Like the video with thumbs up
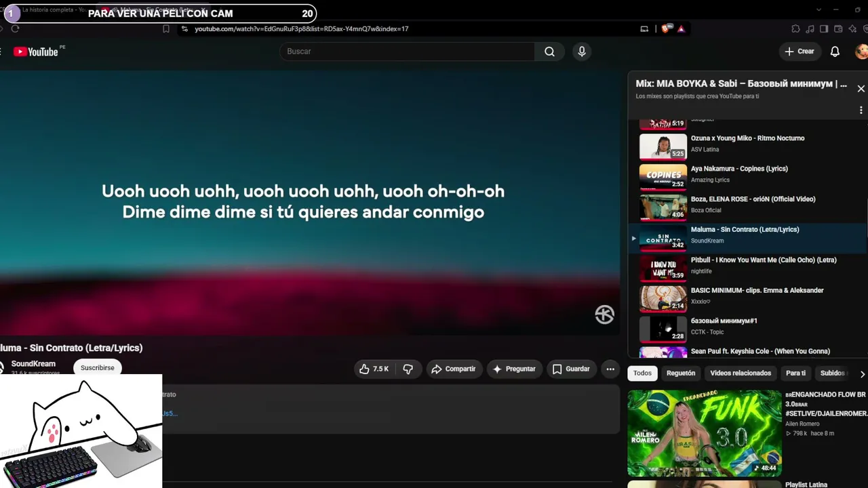Screen dimensions: 868x488 tap(374, 369)
